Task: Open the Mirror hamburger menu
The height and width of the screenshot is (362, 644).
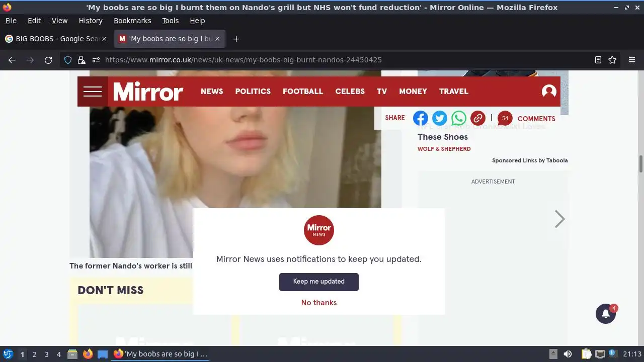Action: tap(93, 92)
